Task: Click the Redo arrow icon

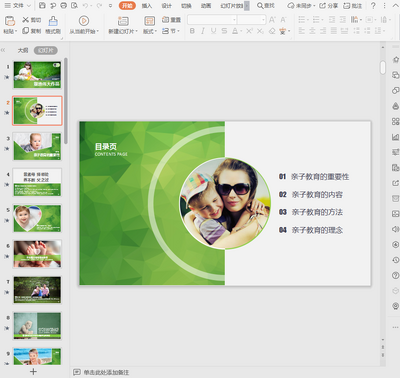Action: [99, 5]
